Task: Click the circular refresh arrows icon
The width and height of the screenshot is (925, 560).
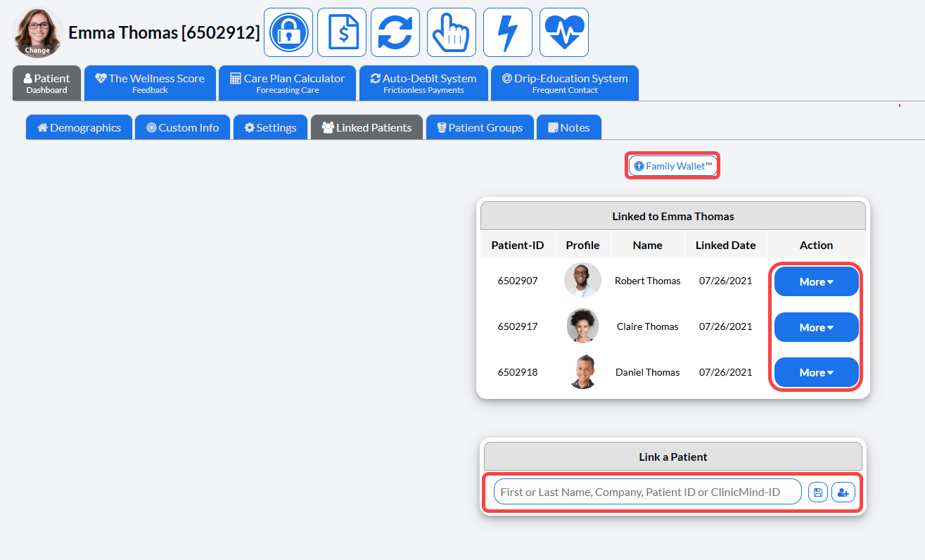Action: point(395,32)
